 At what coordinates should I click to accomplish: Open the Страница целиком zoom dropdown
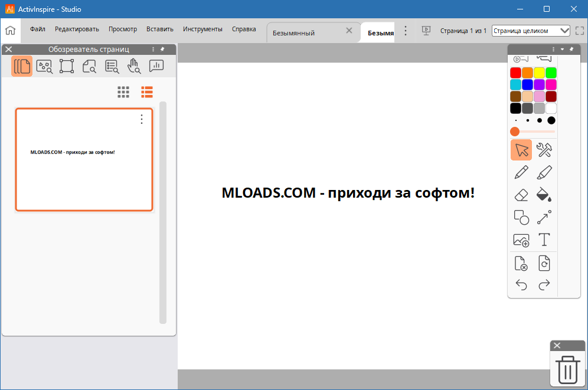click(x=531, y=31)
